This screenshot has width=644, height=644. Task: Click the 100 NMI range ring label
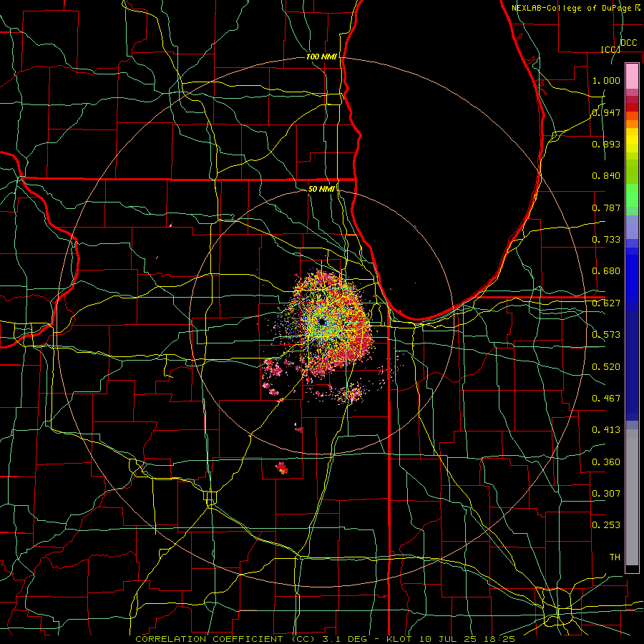(x=321, y=57)
